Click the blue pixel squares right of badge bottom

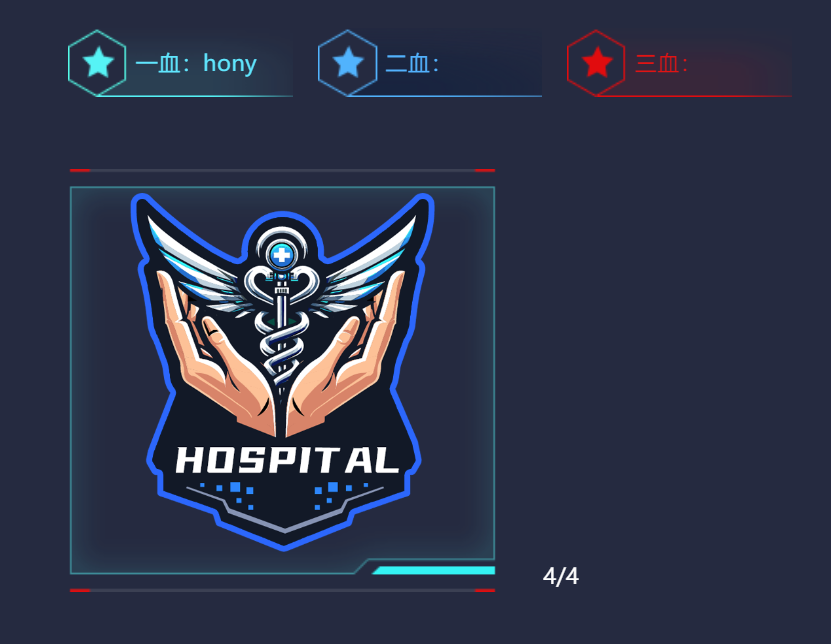coord(341,495)
